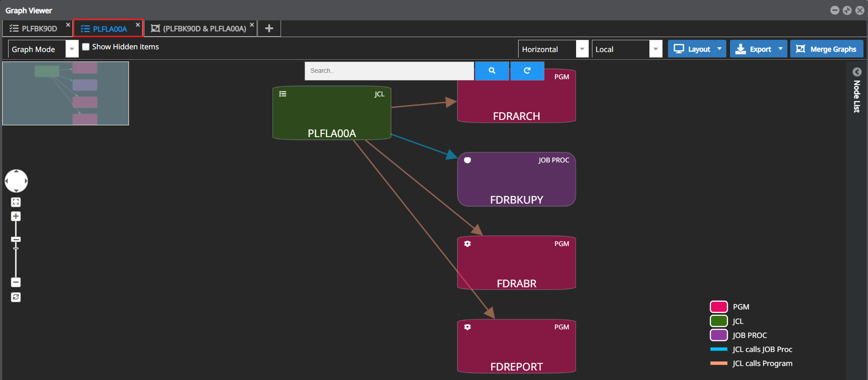The image size is (868, 380).
Task: Click the fit-to-screen icon
Action: 16,202
